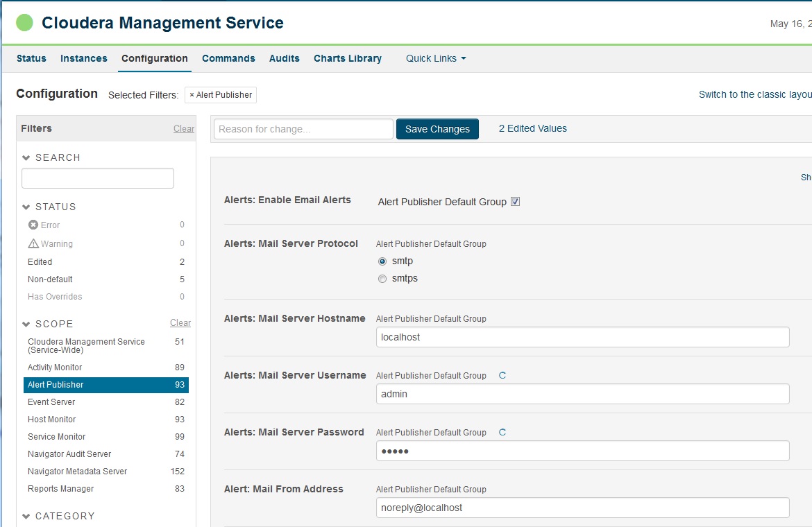Viewport: 812px width, 527px height.
Task: Open the Switch to the classic layout link
Action: (x=752, y=94)
